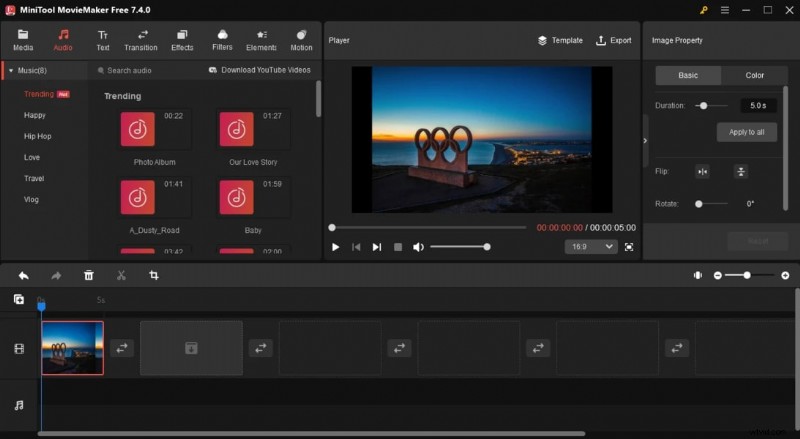Open the Filters tab

point(222,40)
